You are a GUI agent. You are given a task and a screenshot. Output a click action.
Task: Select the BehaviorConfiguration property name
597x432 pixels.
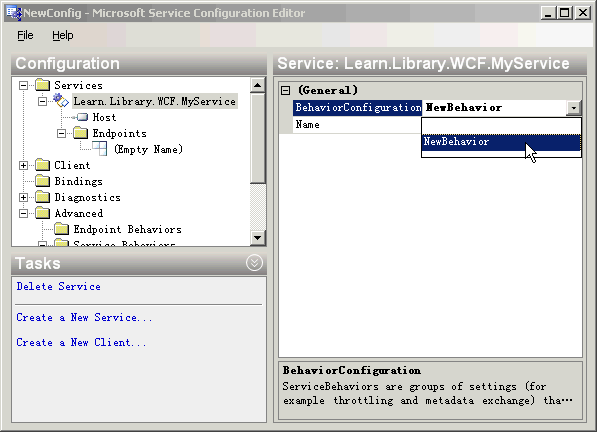[358, 108]
